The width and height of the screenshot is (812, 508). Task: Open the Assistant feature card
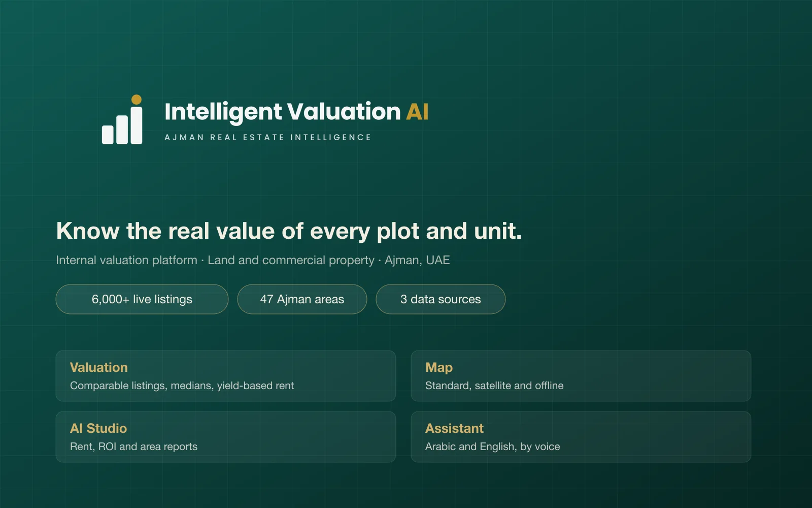click(581, 437)
